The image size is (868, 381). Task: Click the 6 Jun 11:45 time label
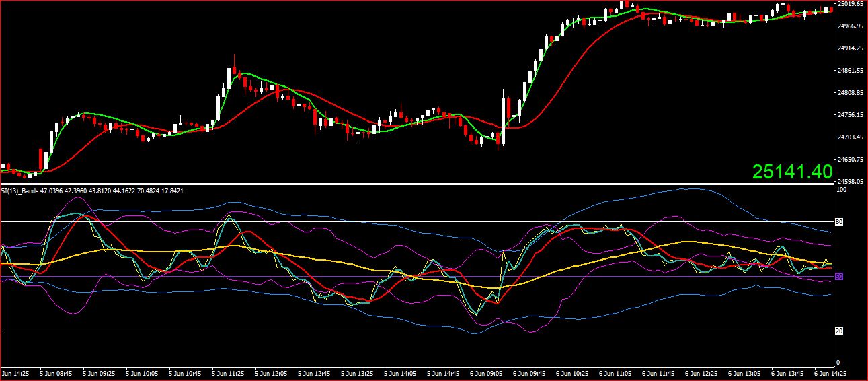point(659,372)
